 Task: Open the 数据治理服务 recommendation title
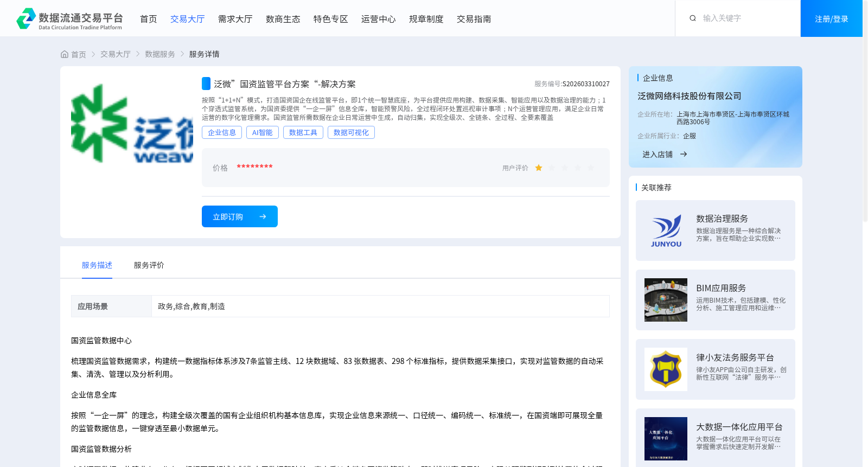[722, 219]
